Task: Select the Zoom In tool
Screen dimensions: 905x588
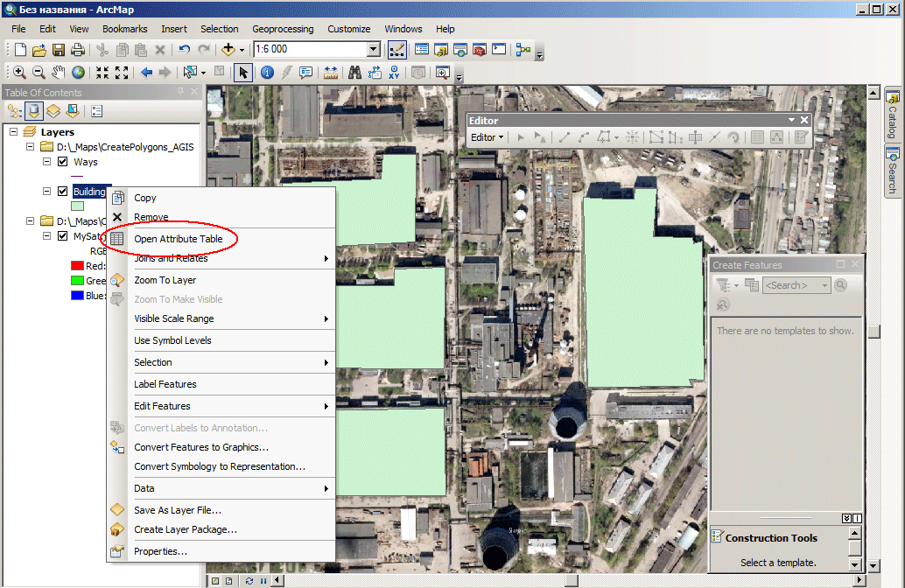Action: tap(19, 72)
